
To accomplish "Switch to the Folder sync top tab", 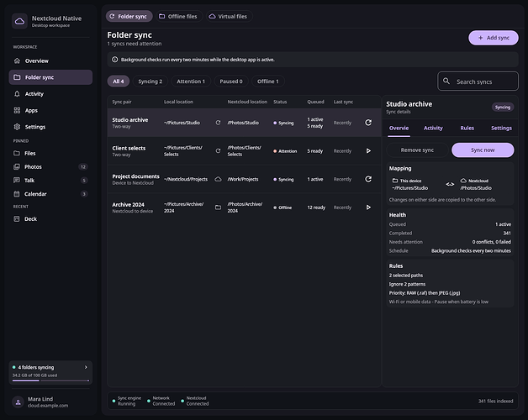I will tap(129, 16).
